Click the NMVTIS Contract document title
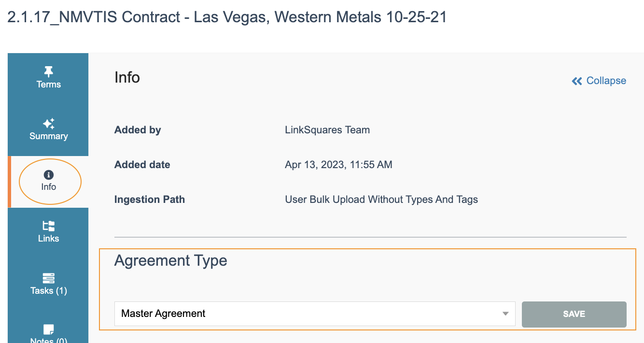 pos(227,17)
